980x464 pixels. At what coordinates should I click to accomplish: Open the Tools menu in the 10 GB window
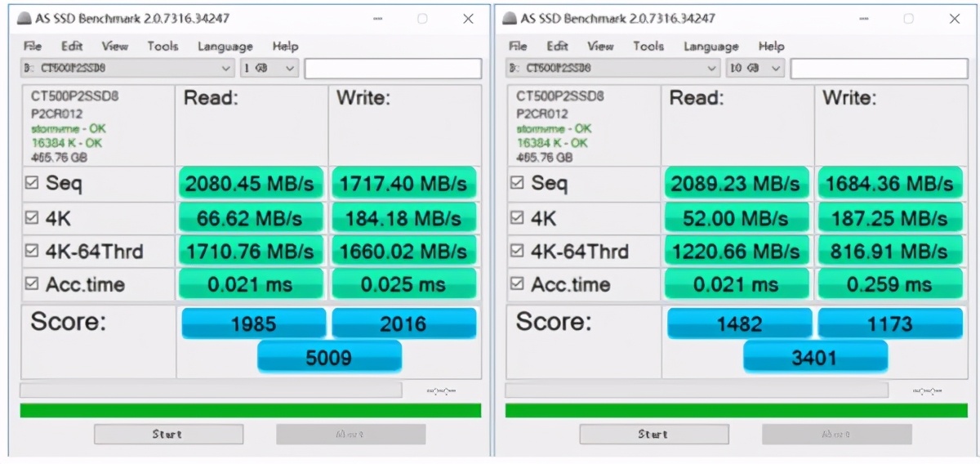click(x=648, y=47)
